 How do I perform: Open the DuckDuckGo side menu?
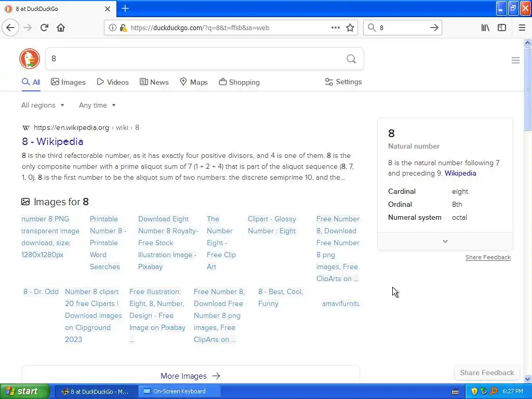point(515,60)
